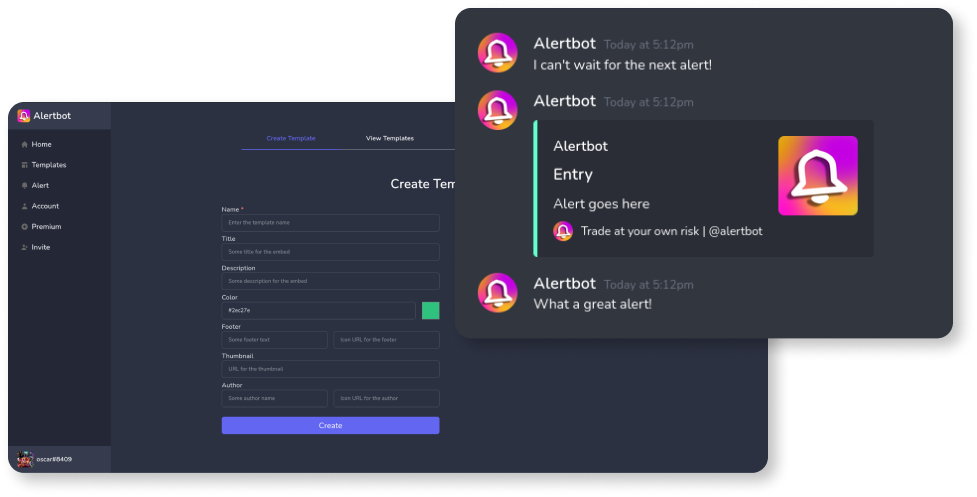977x497 pixels.
Task: Click the Premium sidebar icon
Action: 24,227
